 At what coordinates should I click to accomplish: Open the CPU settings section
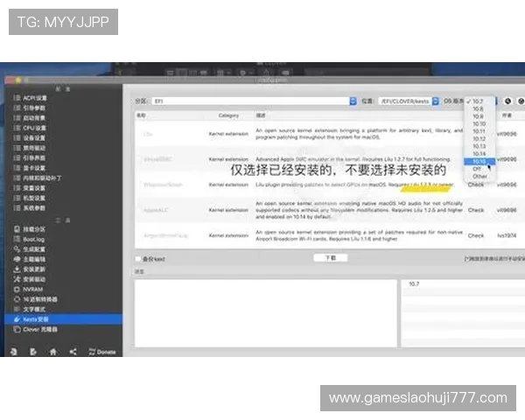[30, 128]
